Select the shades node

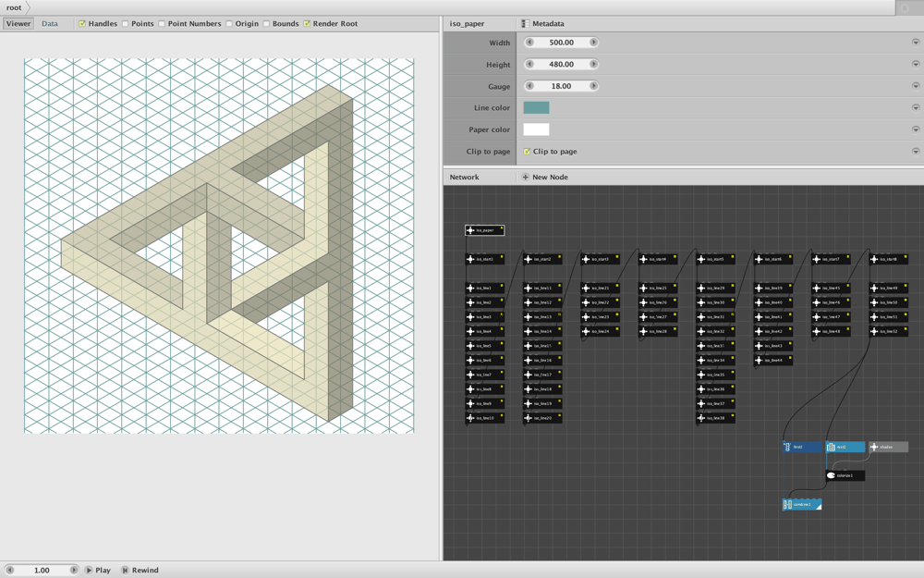(x=889, y=447)
